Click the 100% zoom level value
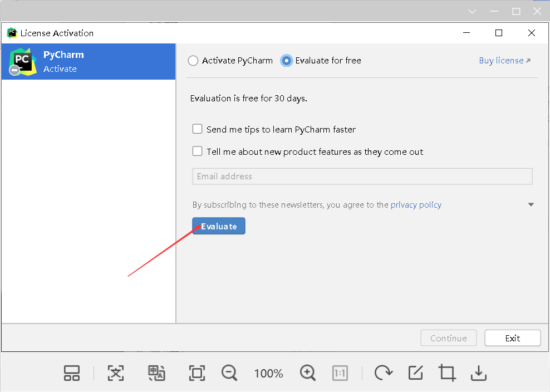This screenshot has width=550, height=392. [x=269, y=374]
